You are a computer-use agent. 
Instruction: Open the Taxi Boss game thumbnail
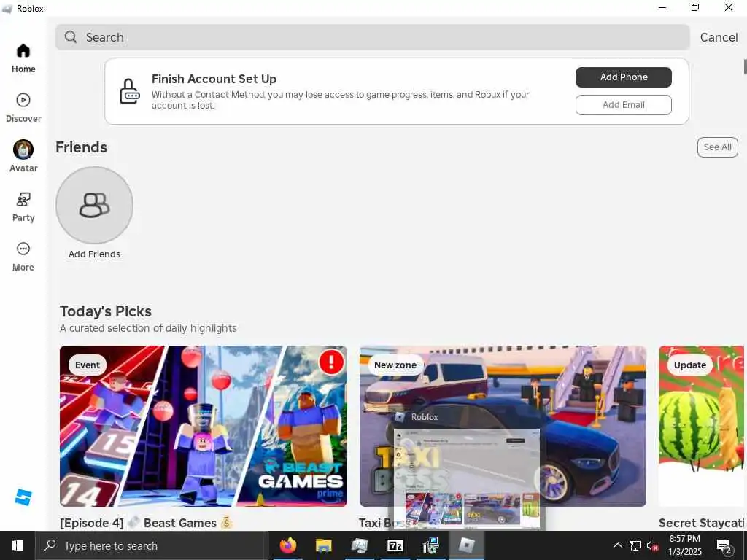coord(503,426)
